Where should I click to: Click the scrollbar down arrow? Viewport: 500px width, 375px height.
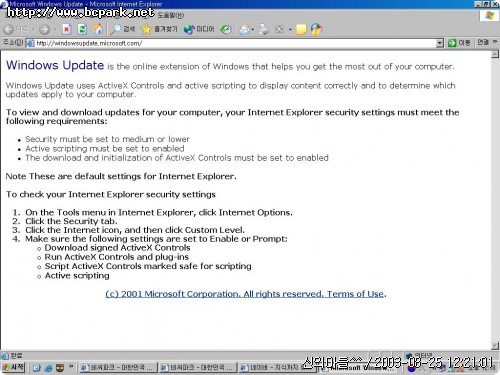tap(495, 346)
